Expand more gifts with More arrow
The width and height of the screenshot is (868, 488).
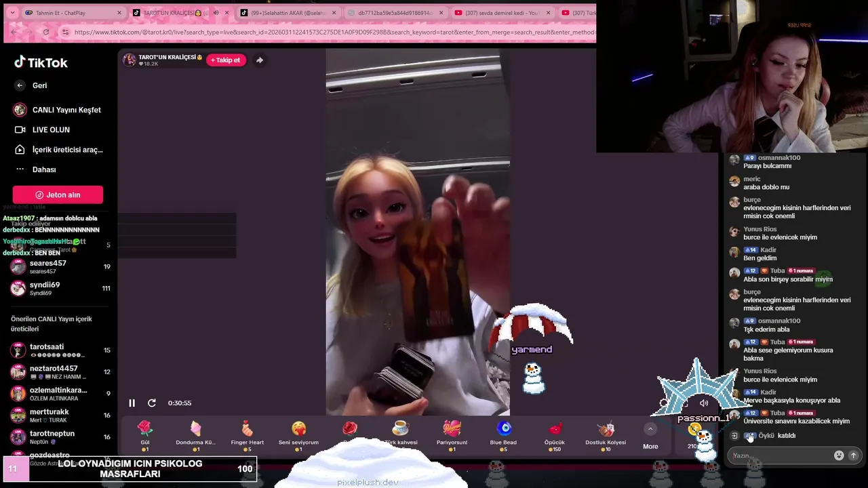click(650, 436)
